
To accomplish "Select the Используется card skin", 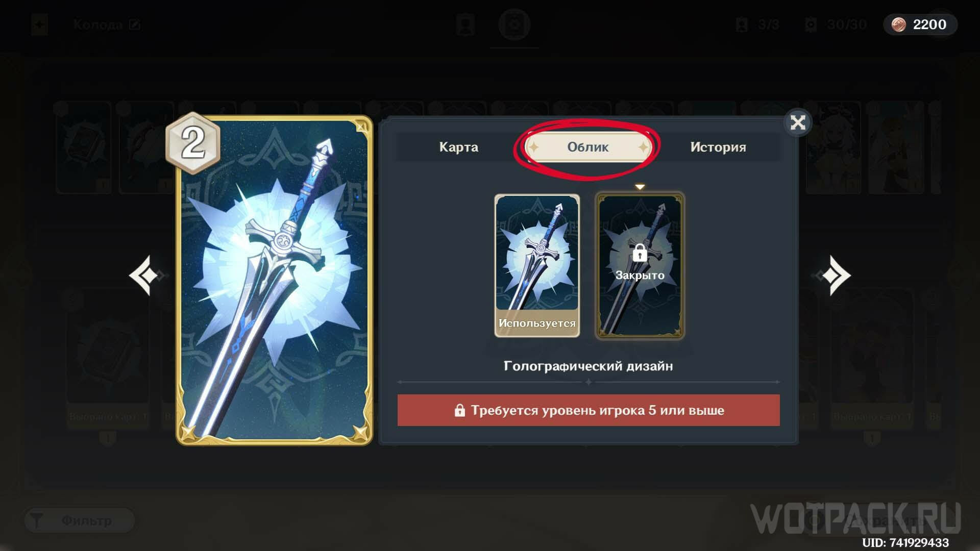I will 537,265.
